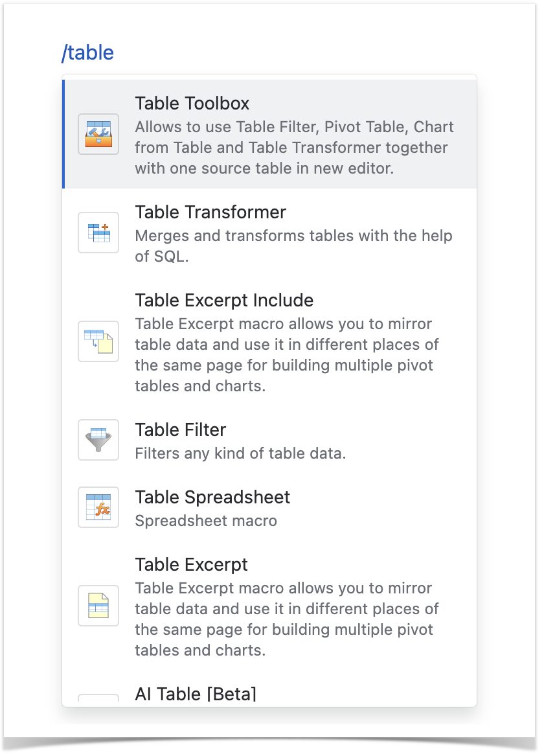This screenshot has height=756, width=544.
Task: Click the Table Transformer icon
Action: [98, 233]
